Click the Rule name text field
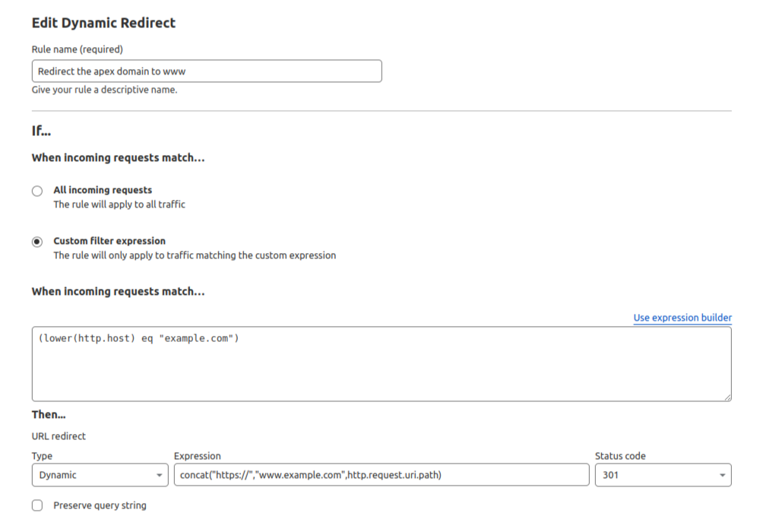 tap(206, 71)
